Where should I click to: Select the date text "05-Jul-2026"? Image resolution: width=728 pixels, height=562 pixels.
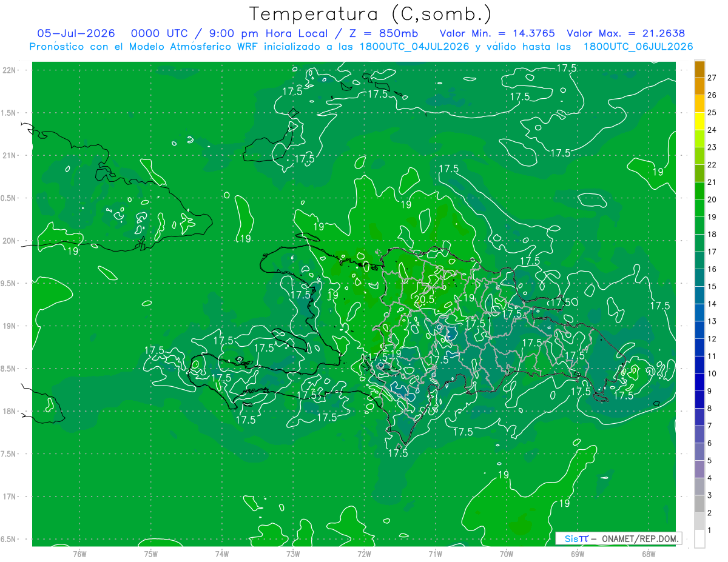pos(76,33)
